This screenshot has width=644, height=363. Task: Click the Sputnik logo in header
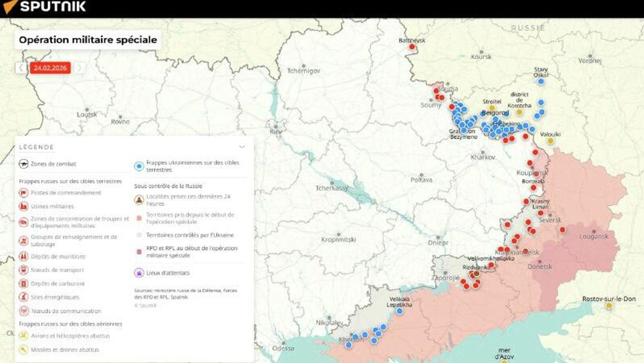tap(44, 7)
